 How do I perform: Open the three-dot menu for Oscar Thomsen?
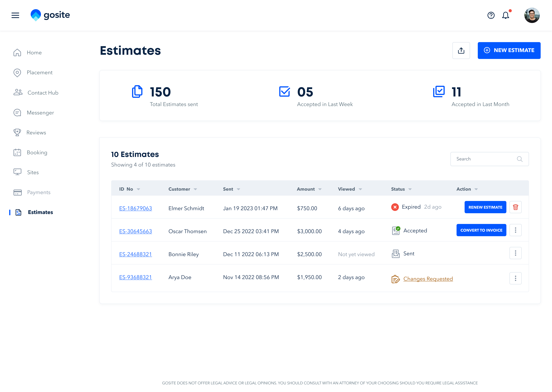coord(515,230)
